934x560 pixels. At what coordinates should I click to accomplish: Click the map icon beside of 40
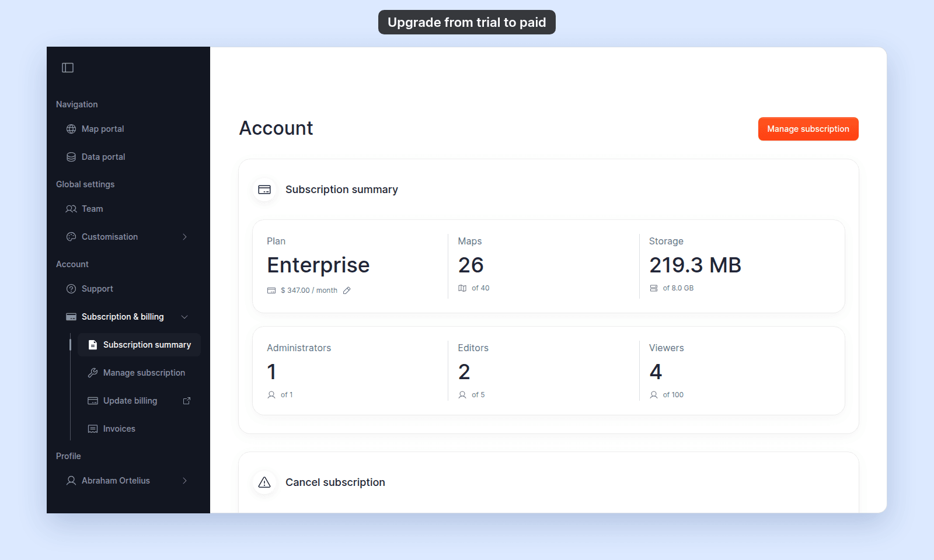pos(462,288)
